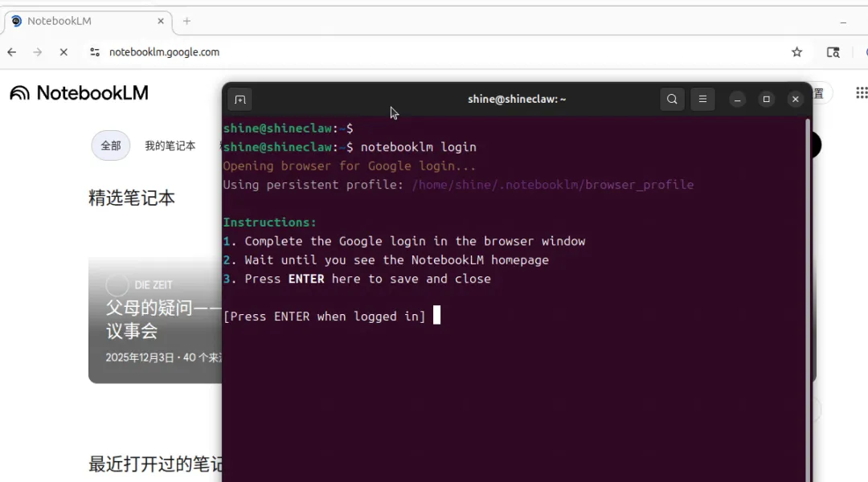Click the terminal title shine@shineclaw
Screen dimensions: 868x482
(517, 99)
